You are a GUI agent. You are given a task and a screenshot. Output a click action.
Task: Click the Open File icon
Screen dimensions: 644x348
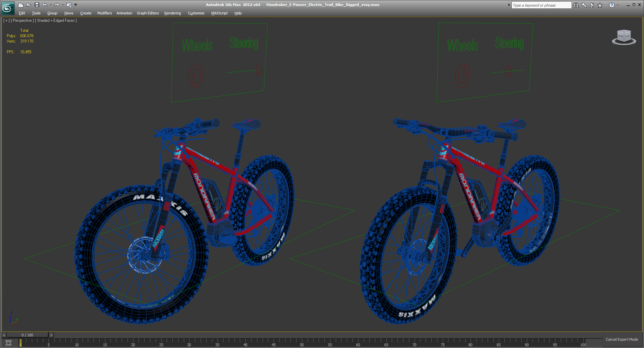point(28,5)
